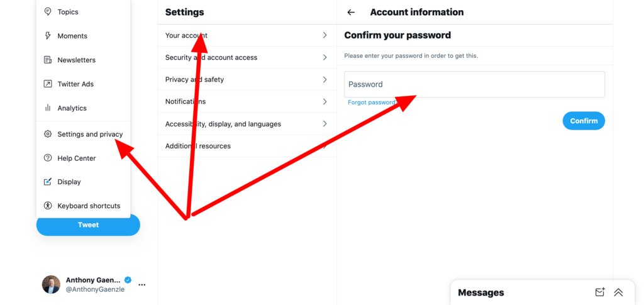The image size is (644, 305).
Task: Click the Moments lightning bolt icon
Action: (x=48, y=36)
